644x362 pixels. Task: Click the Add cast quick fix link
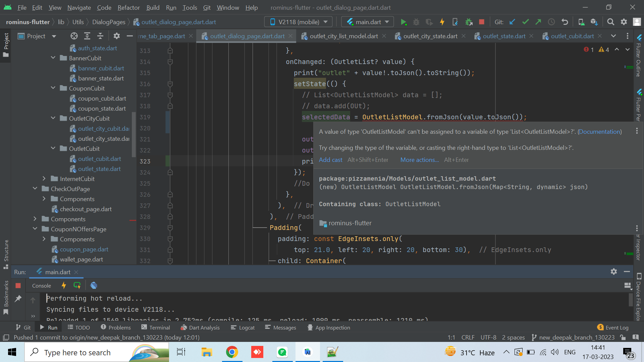tap(330, 160)
